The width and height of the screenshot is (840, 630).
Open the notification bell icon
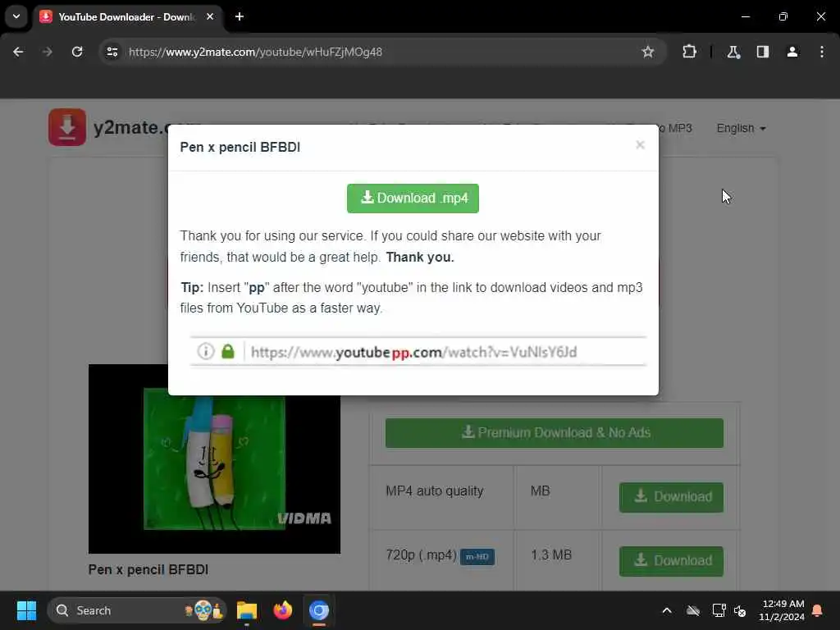pos(818,610)
